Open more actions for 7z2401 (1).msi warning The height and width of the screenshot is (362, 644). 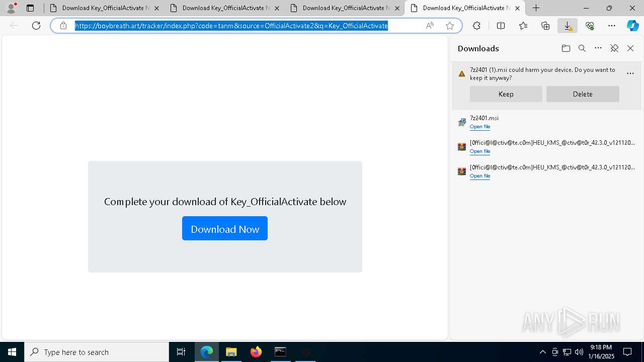click(630, 73)
